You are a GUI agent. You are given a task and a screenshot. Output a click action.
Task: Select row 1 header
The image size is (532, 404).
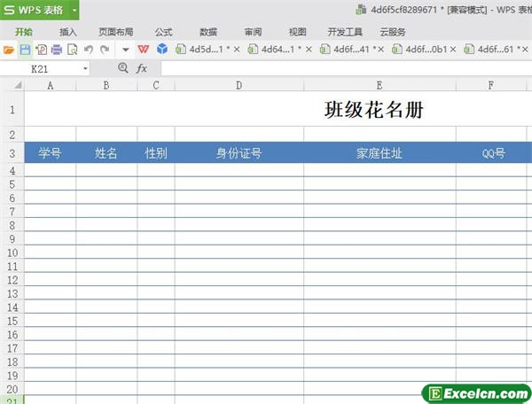click(x=12, y=110)
